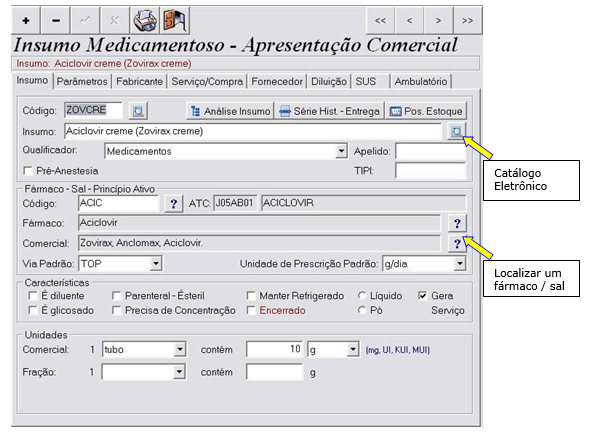Go to first record with << button
This screenshot has width=590, height=434.
click(380, 21)
